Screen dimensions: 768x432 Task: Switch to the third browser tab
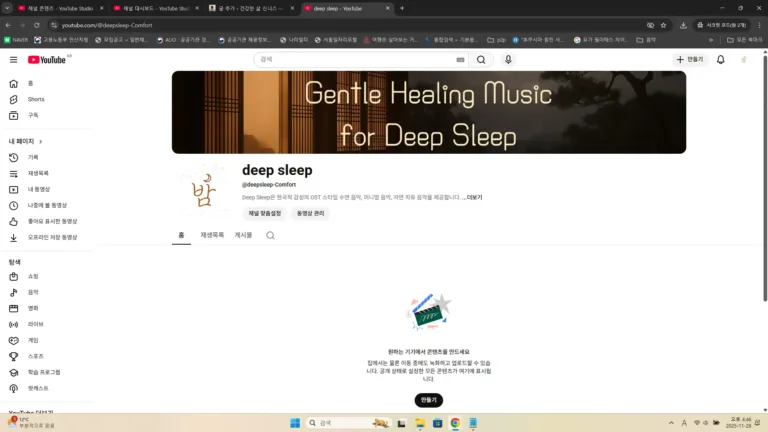251,8
